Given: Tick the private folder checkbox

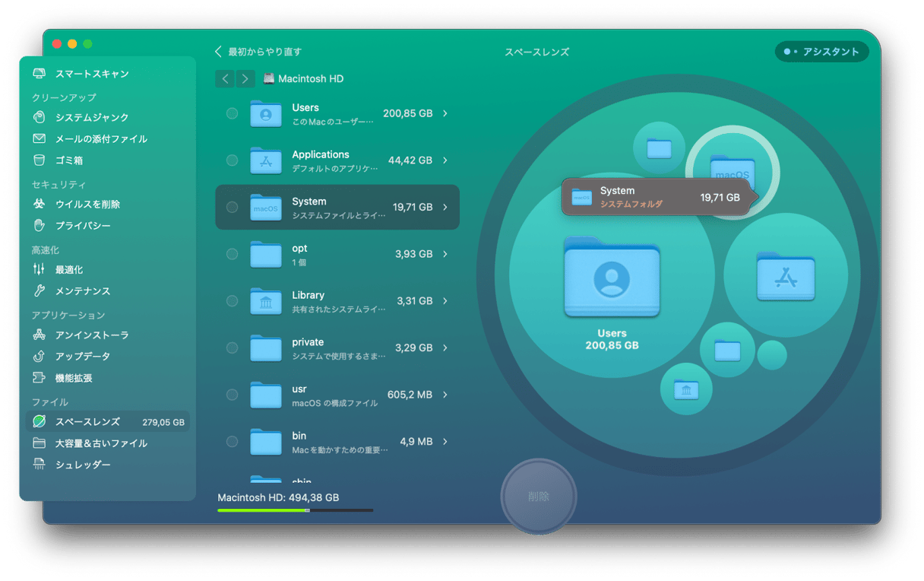Looking at the screenshot, I should (232, 348).
